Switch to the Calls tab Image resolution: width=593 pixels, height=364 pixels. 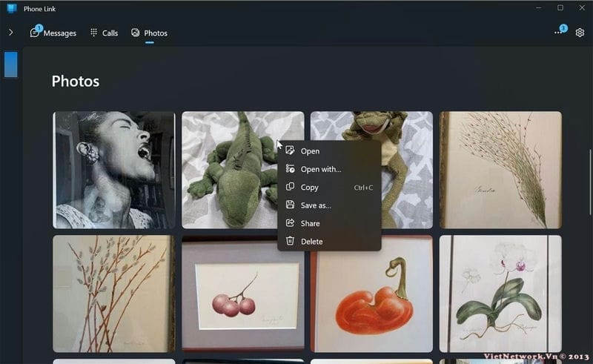104,33
